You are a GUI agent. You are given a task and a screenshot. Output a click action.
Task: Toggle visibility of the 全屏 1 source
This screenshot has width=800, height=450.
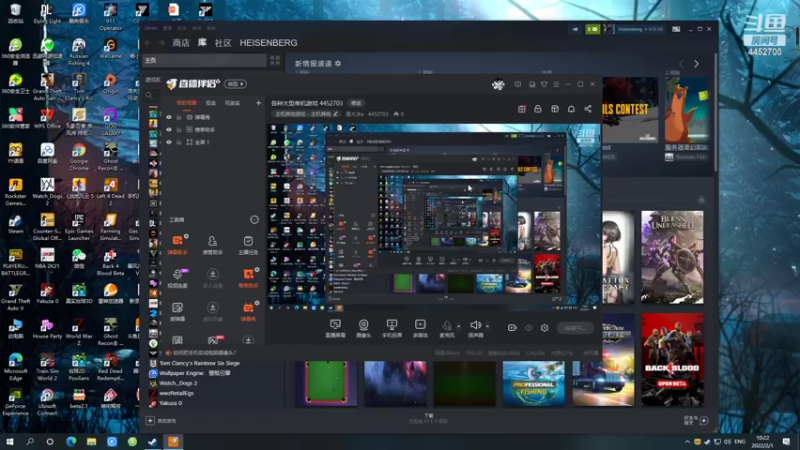[169, 142]
